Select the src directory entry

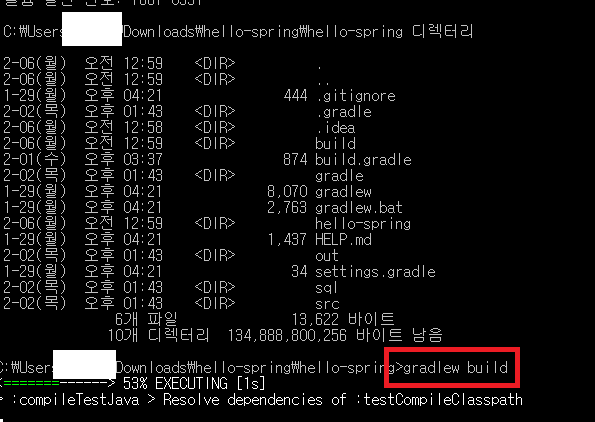point(327,304)
